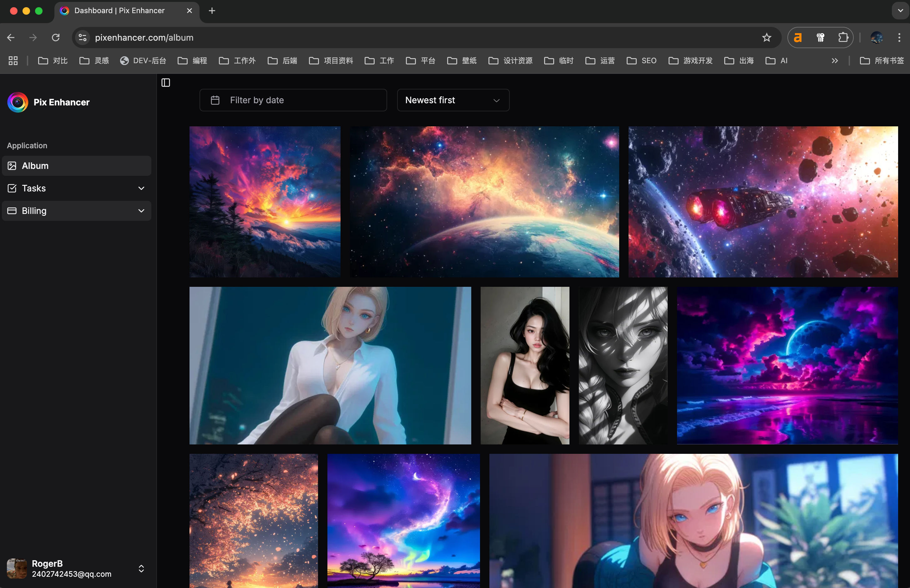Open the RogerB account switcher chevrons
Screen dimensions: 910x588
click(141, 569)
